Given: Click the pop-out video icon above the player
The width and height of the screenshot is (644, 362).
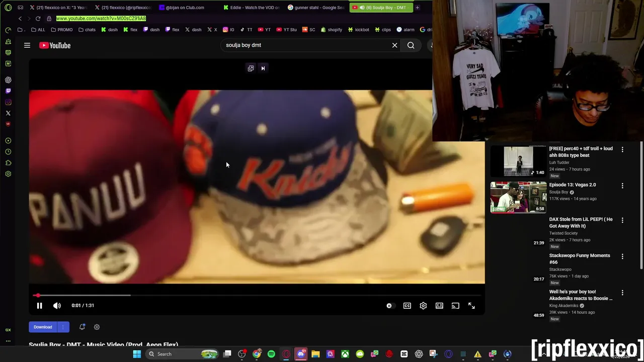Looking at the screenshot, I should 251,68.
